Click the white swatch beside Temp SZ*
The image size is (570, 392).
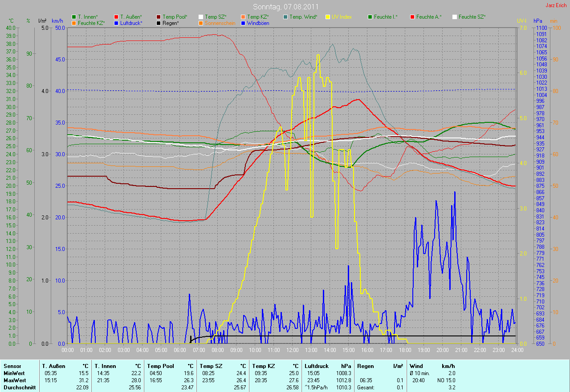pyautogui.click(x=201, y=17)
